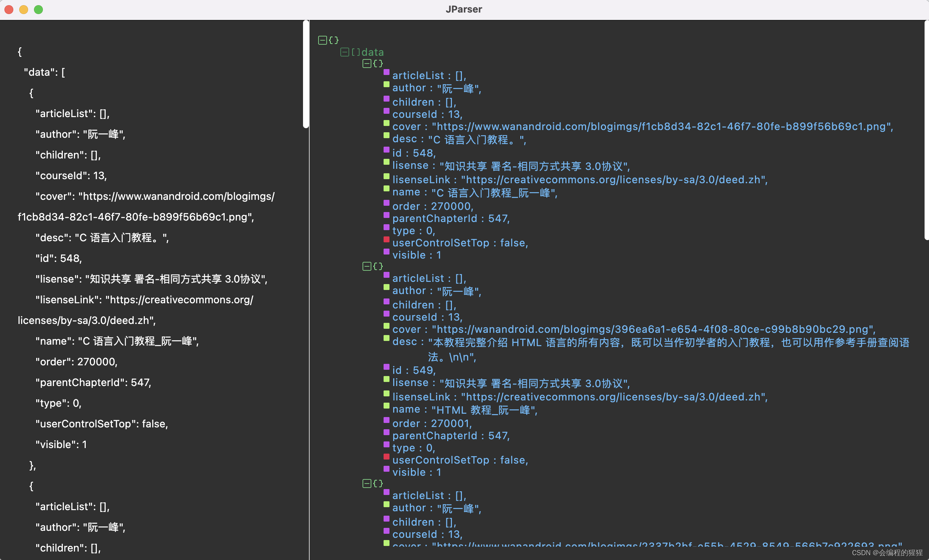This screenshot has width=929, height=560.
Task: Select the data array label in tree
Action: [x=372, y=52]
